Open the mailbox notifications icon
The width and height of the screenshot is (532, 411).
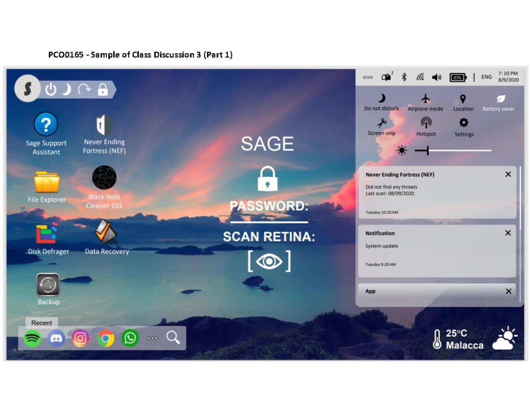point(387,77)
